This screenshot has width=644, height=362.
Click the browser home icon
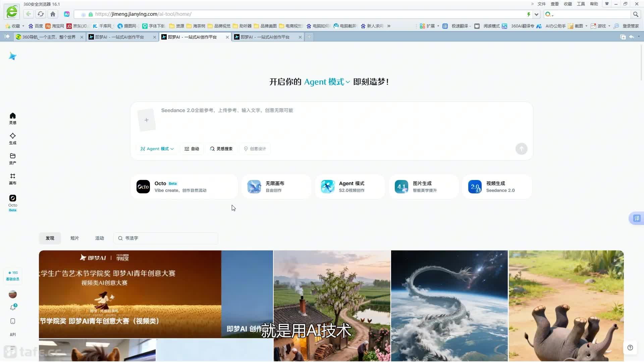click(53, 14)
